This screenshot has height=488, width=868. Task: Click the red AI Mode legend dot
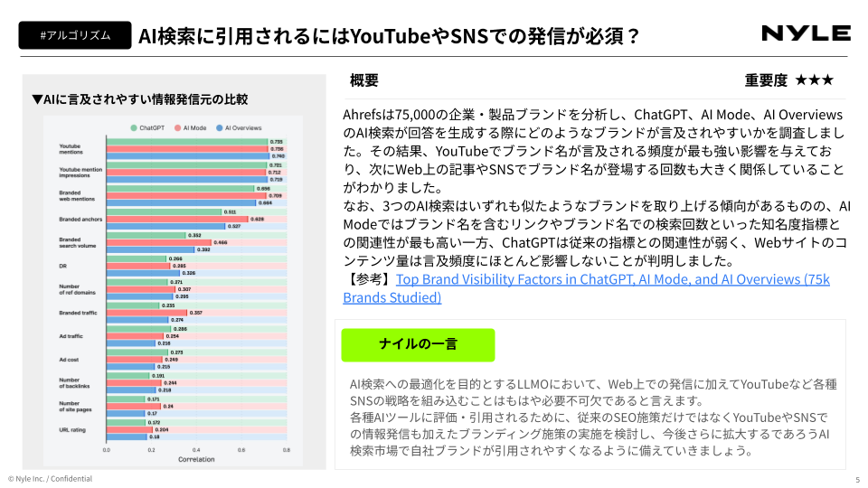click(177, 128)
